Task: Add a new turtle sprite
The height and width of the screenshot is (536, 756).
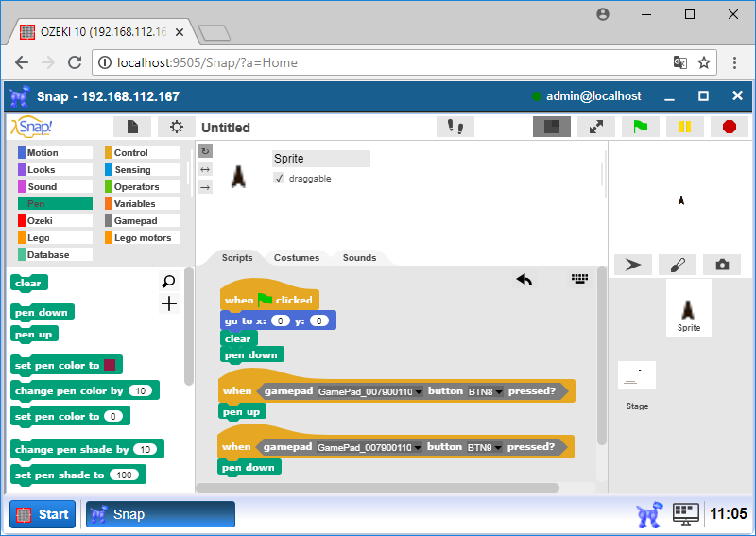Action: 632,265
